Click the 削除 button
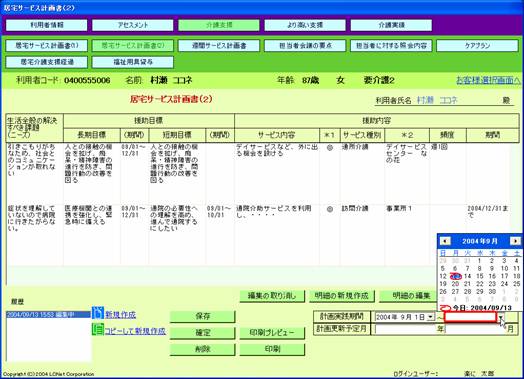524x379 pixels. 203,349
